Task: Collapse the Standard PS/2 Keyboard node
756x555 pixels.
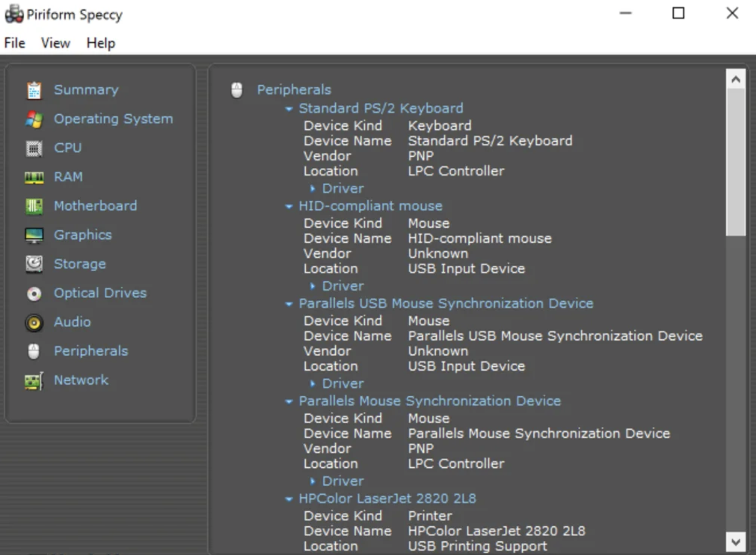Action: [x=289, y=109]
